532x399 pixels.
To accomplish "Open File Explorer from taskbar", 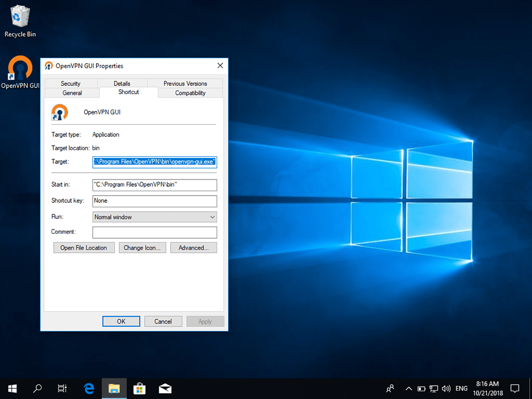I will pyautogui.click(x=114, y=388).
